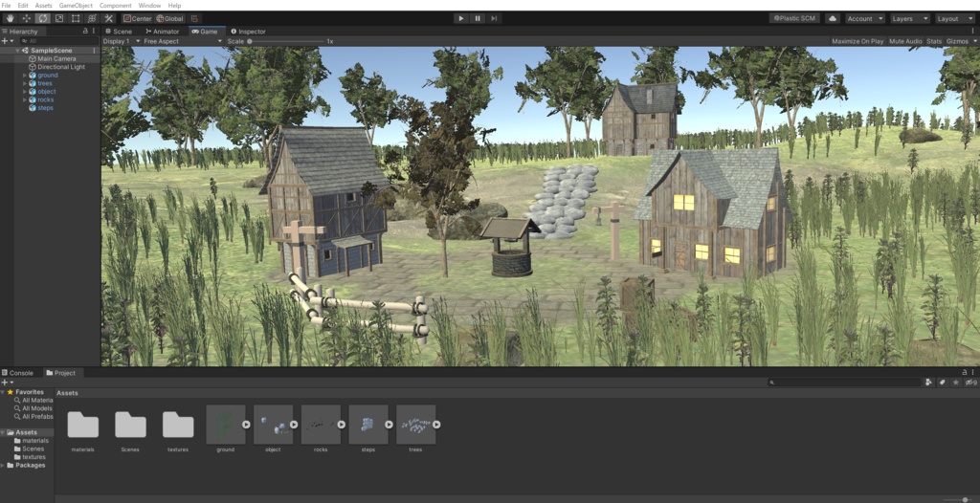Select the Rect tool
This screenshot has height=503, width=980.
click(x=76, y=19)
